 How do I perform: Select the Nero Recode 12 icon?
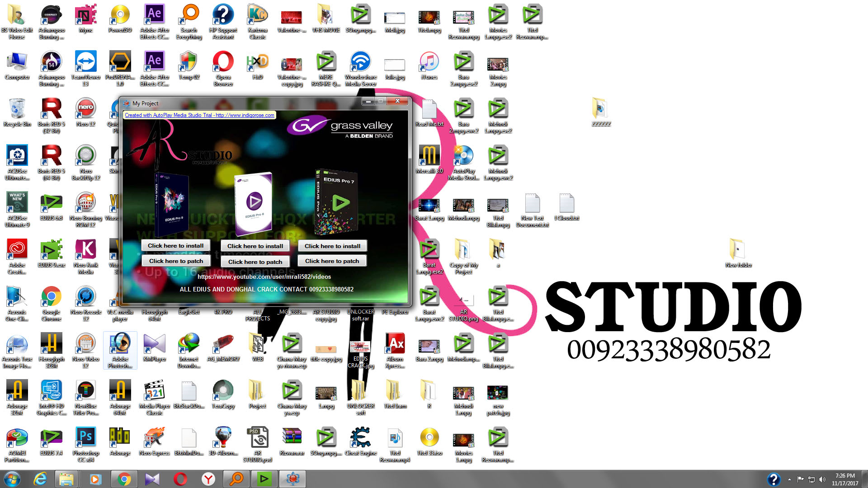pos(85,304)
